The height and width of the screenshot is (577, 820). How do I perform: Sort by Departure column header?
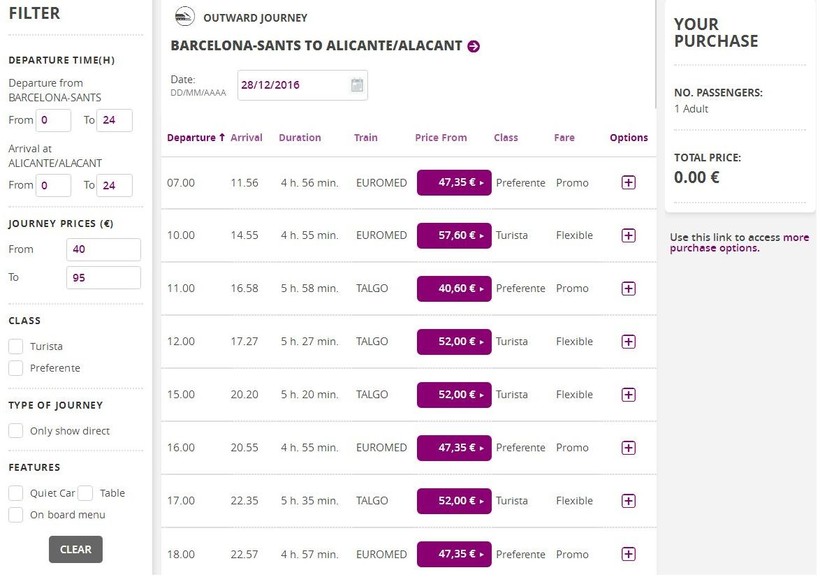pyautogui.click(x=196, y=138)
